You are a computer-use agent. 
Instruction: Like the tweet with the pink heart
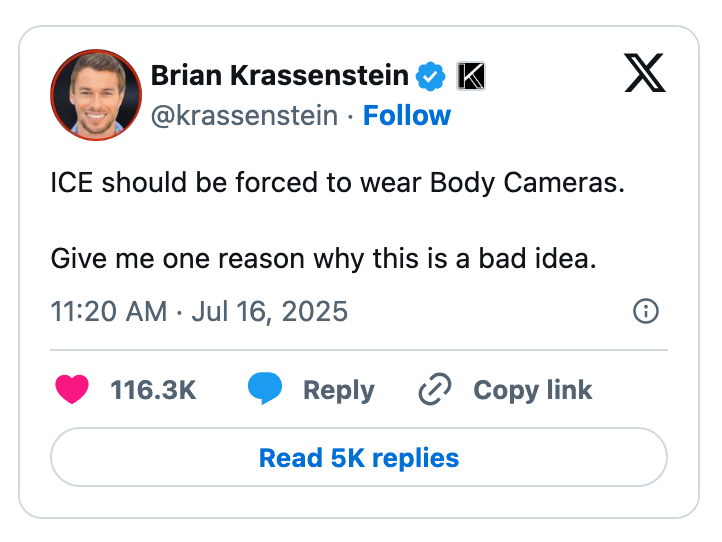coord(73,390)
